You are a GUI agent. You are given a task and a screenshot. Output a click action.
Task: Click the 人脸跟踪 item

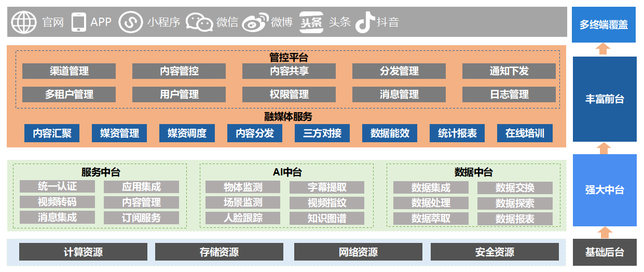(243, 218)
